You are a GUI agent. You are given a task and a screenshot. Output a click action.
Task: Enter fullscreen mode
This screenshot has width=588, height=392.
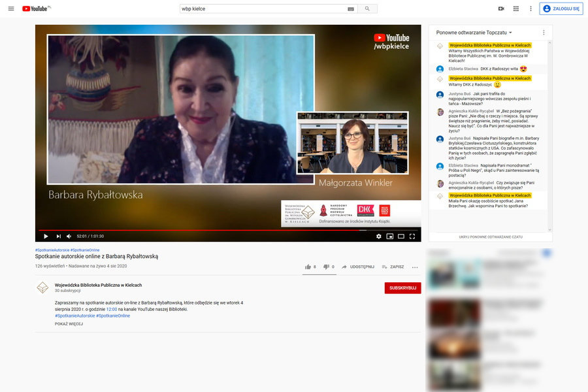(412, 237)
